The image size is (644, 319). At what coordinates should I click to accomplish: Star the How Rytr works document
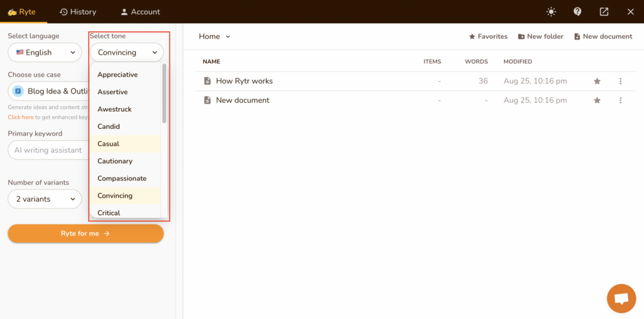point(597,81)
